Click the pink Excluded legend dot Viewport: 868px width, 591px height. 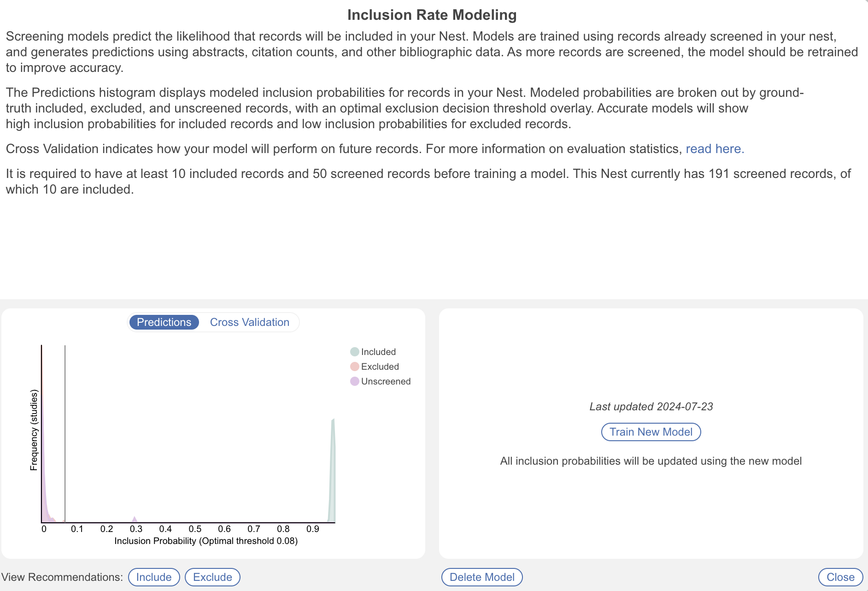[x=354, y=366]
